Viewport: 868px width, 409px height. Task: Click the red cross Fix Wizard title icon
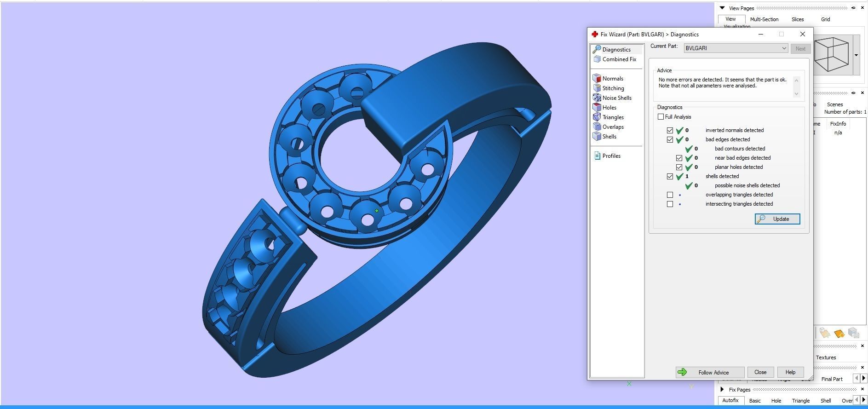[594, 34]
